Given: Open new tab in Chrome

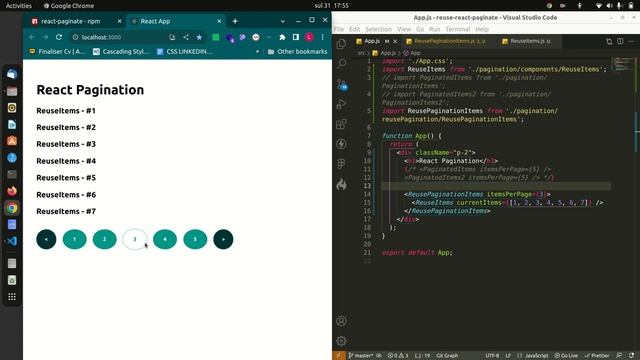Looking at the screenshot, I should pyautogui.click(x=235, y=21).
